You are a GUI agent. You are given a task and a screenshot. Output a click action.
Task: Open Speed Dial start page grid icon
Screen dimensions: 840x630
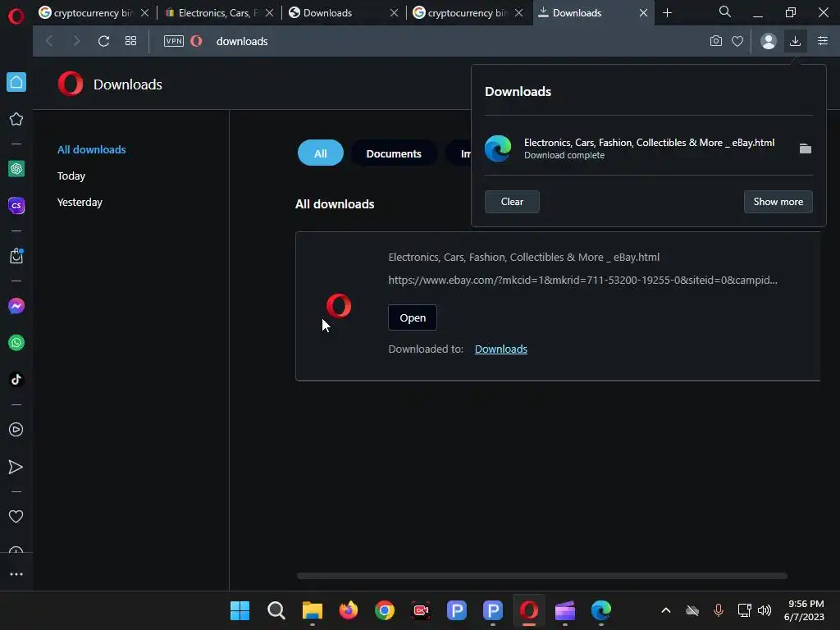pos(130,41)
